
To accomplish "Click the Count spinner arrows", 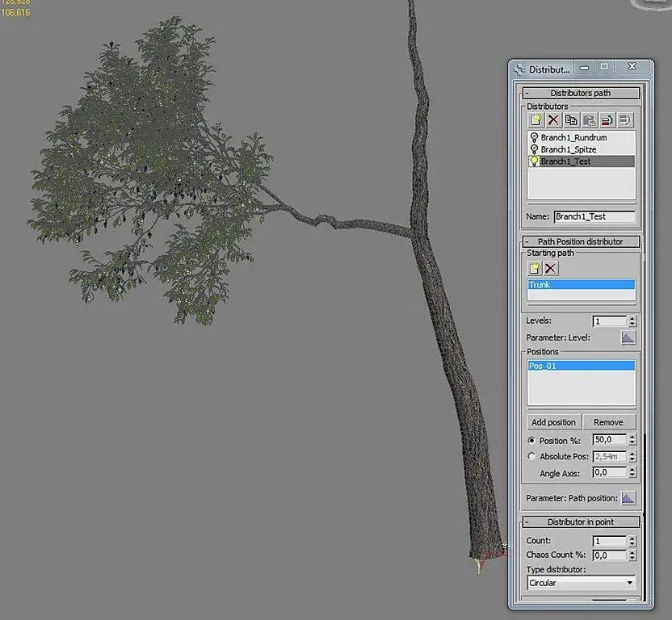I will click(632, 541).
